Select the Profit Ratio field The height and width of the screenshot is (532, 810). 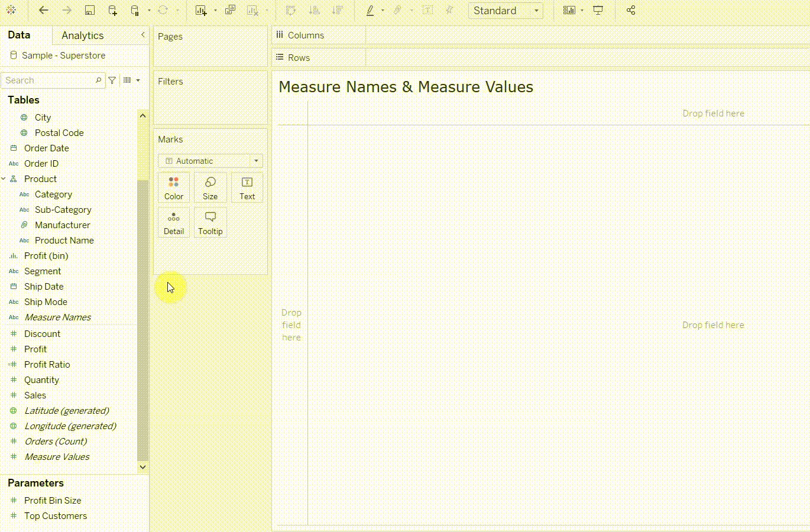coord(47,364)
